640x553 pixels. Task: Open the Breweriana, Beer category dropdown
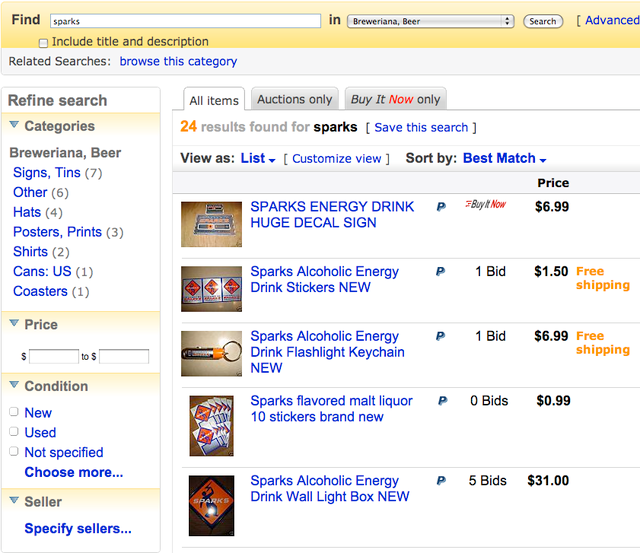pos(430,21)
